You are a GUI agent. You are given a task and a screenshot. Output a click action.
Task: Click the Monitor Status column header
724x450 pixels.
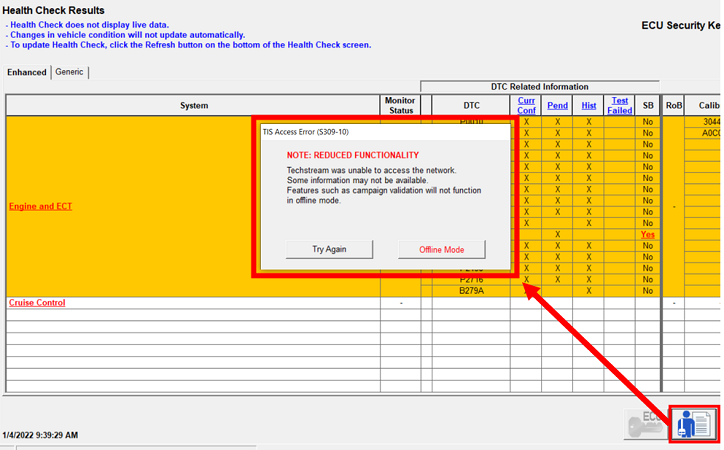400,105
